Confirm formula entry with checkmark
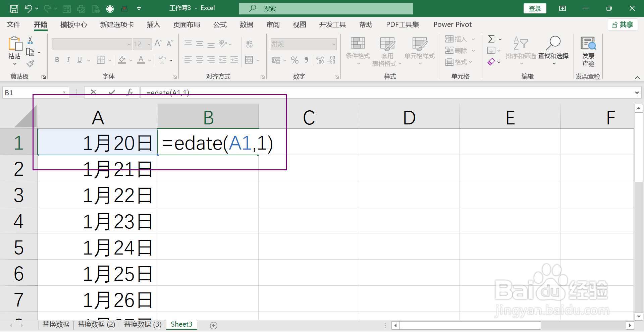 coord(112,92)
